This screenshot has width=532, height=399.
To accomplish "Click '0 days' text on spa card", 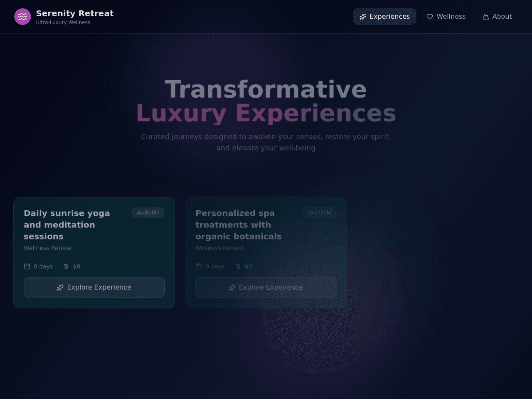I will click(215, 266).
